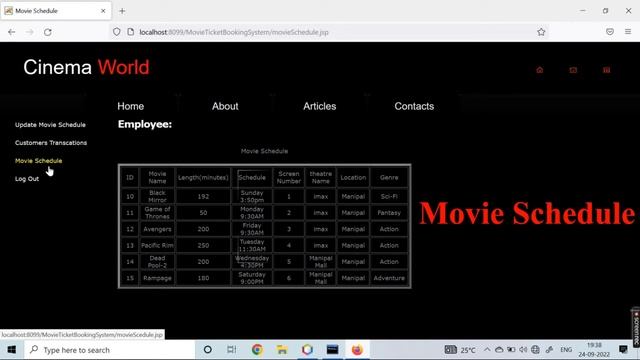Image resolution: width=640 pixels, height=360 pixels.
Task: Open Task View on the taskbar
Action: click(x=231, y=350)
